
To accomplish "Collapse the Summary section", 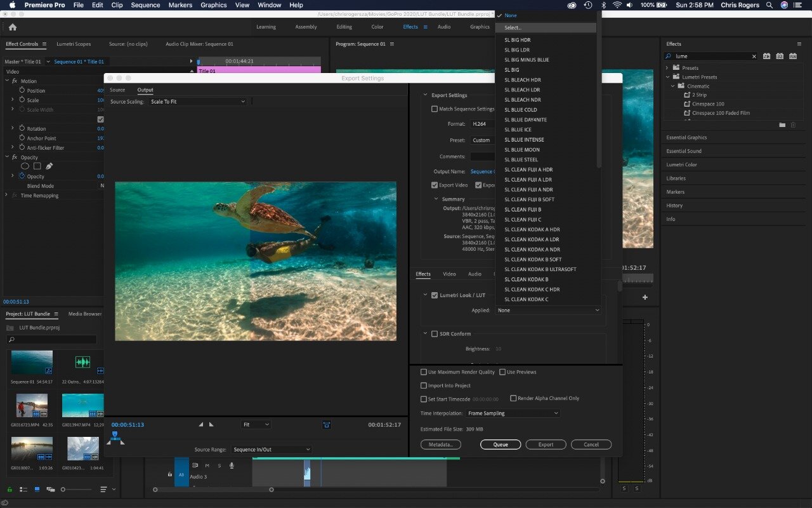I will [x=436, y=199].
